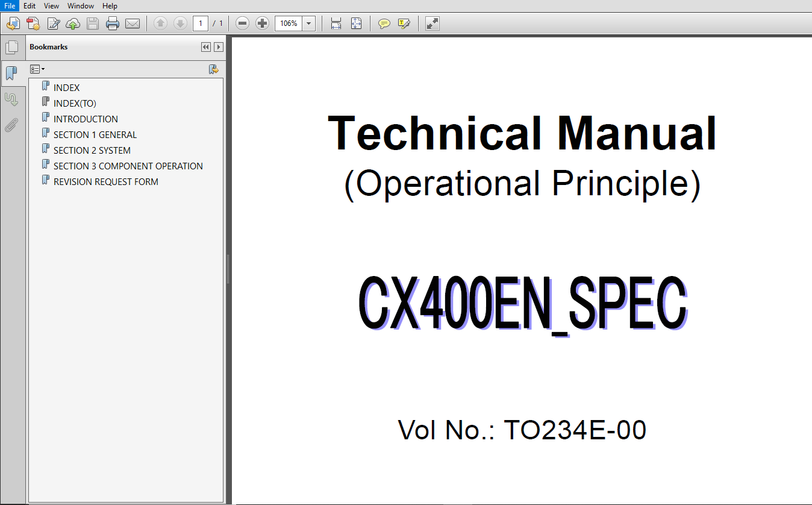812x505 pixels.
Task: Open the Attachments paperclip panel
Action: 12,125
